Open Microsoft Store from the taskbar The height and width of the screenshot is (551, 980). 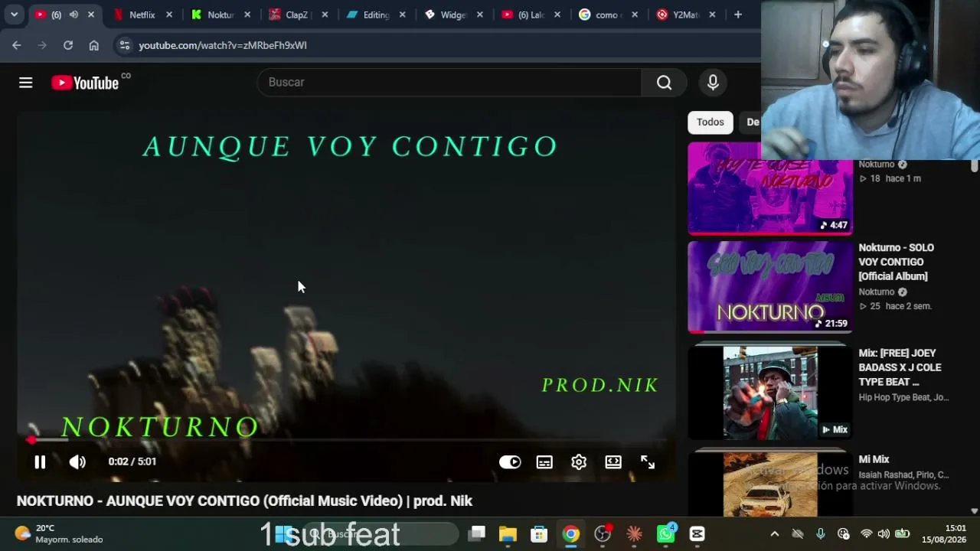539,533
